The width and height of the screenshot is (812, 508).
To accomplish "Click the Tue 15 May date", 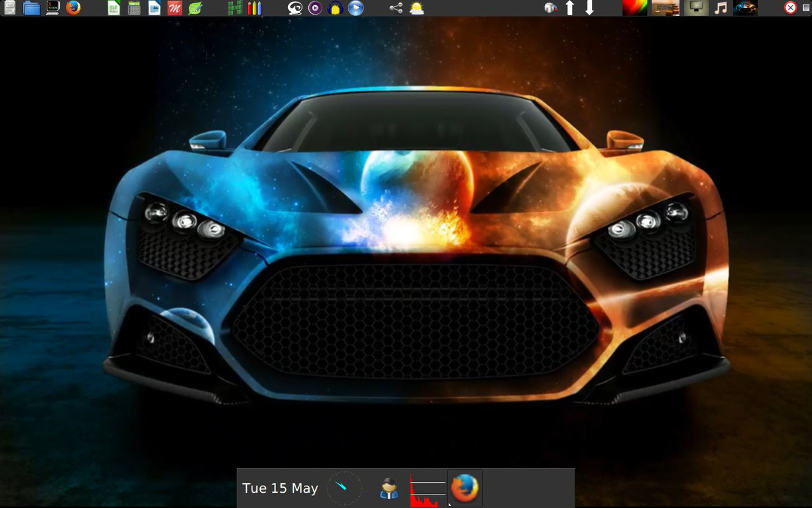I will (280, 488).
